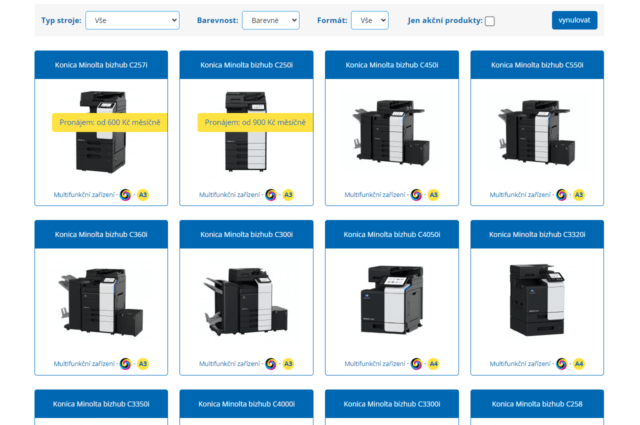Click Multifunkční zařízení text on C3320i card
This screenshot has height=425, width=640.
tap(520, 363)
